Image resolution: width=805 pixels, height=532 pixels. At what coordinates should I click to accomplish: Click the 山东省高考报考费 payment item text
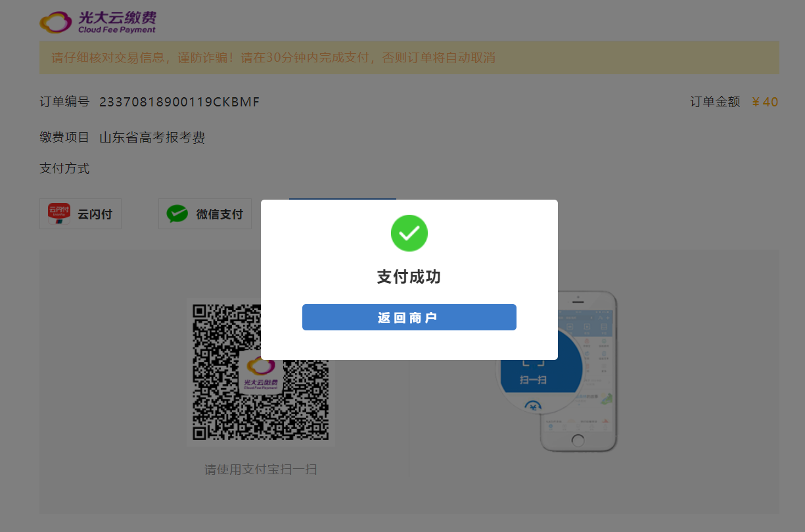(152, 138)
